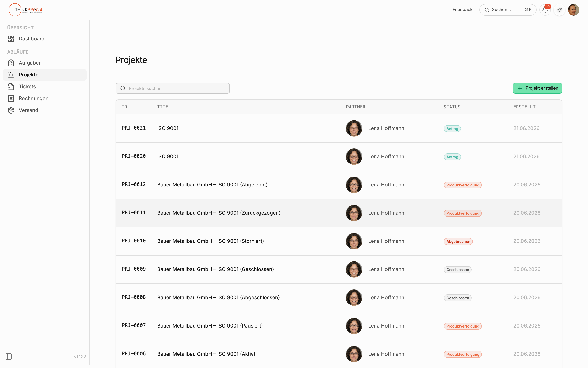
Task: Click the Geschlossen badge of PRJ-0009
Action: (458, 270)
